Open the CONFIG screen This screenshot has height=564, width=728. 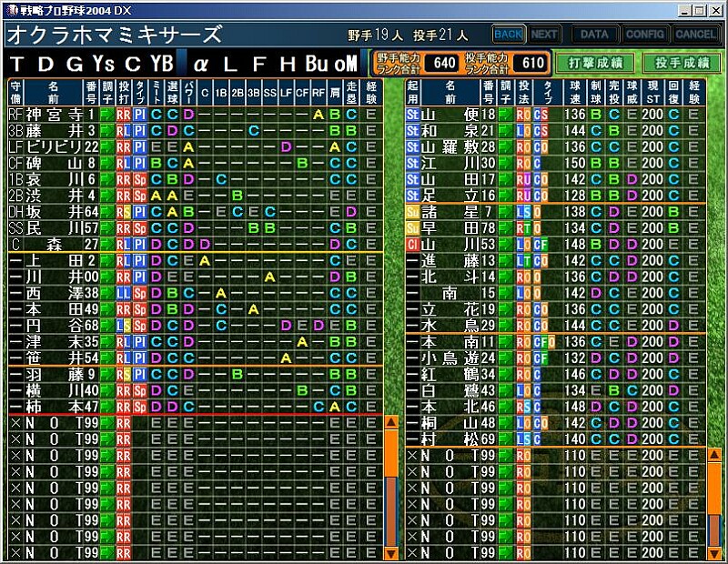coord(645,35)
